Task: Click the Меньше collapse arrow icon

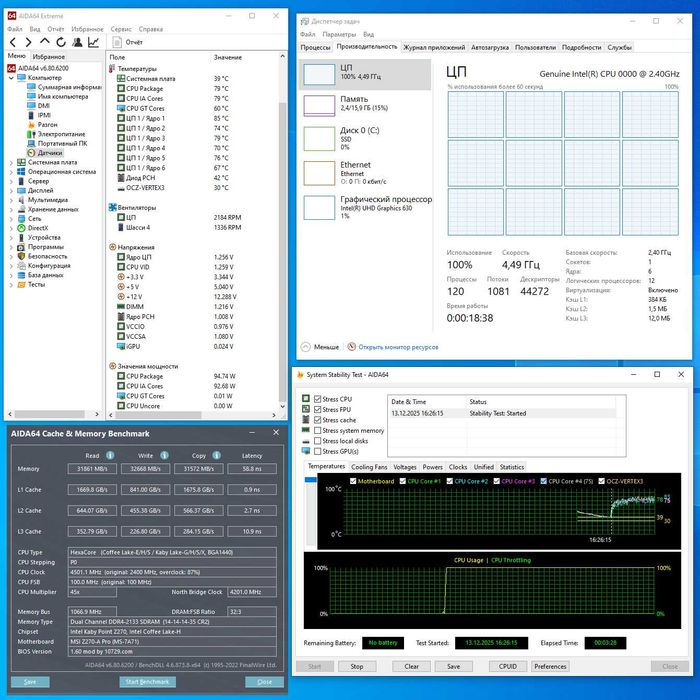Action: [x=305, y=347]
